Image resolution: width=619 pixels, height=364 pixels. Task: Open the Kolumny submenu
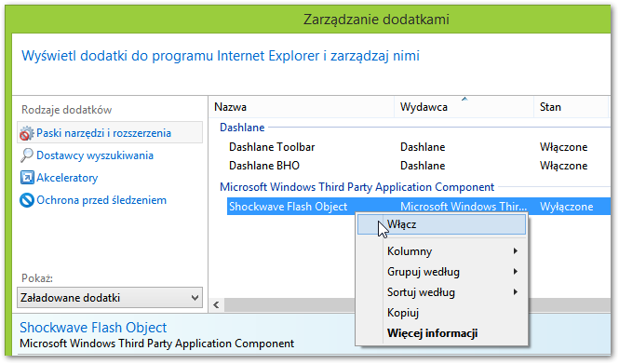coord(441,251)
